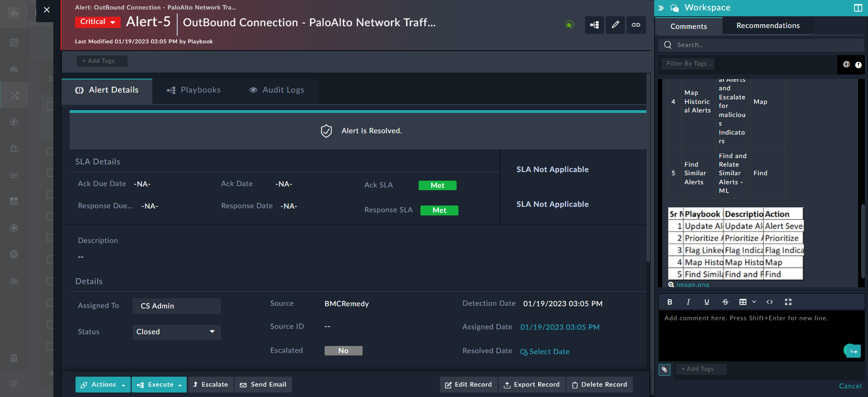
Task: Click the pencil edit icon in alert header
Action: pos(615,25)
